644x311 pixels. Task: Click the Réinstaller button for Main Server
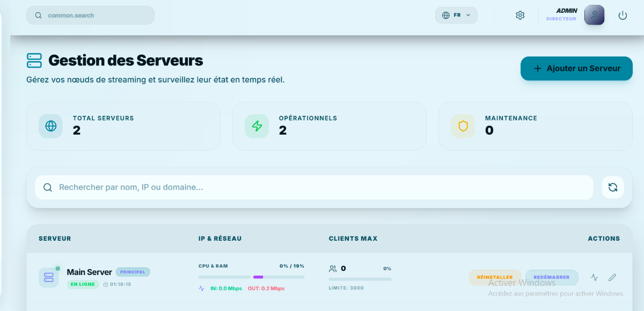point(495,277)
